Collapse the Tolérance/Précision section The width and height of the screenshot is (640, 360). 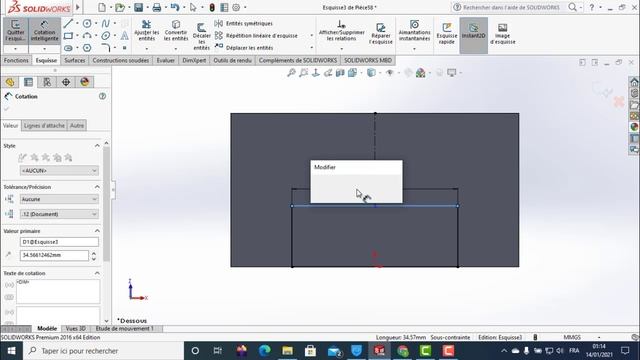[97, 187]
